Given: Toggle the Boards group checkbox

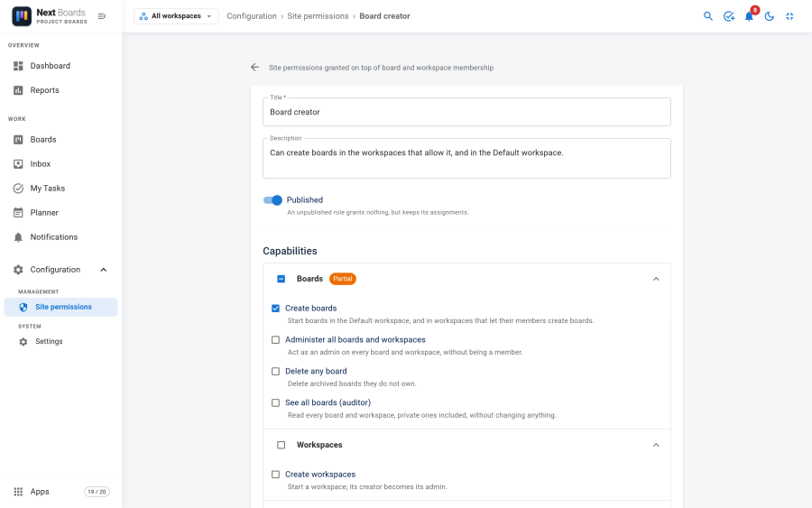Looking at the screenshot, I should (x=281, y=279).
